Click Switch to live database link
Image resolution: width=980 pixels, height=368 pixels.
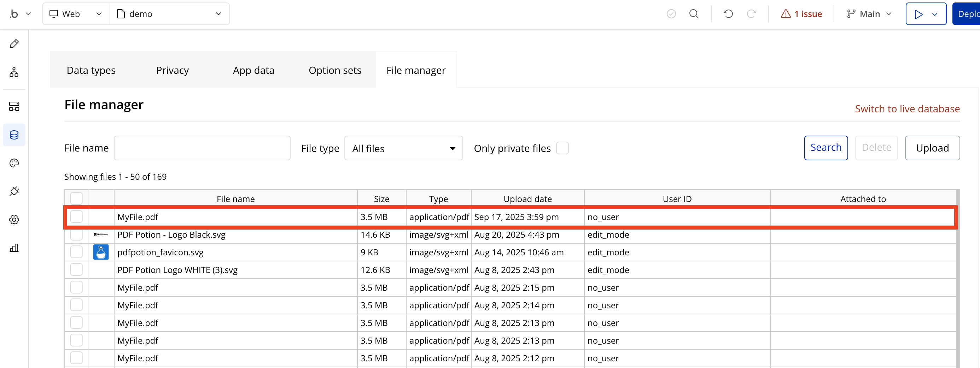(x=907, y=109)
